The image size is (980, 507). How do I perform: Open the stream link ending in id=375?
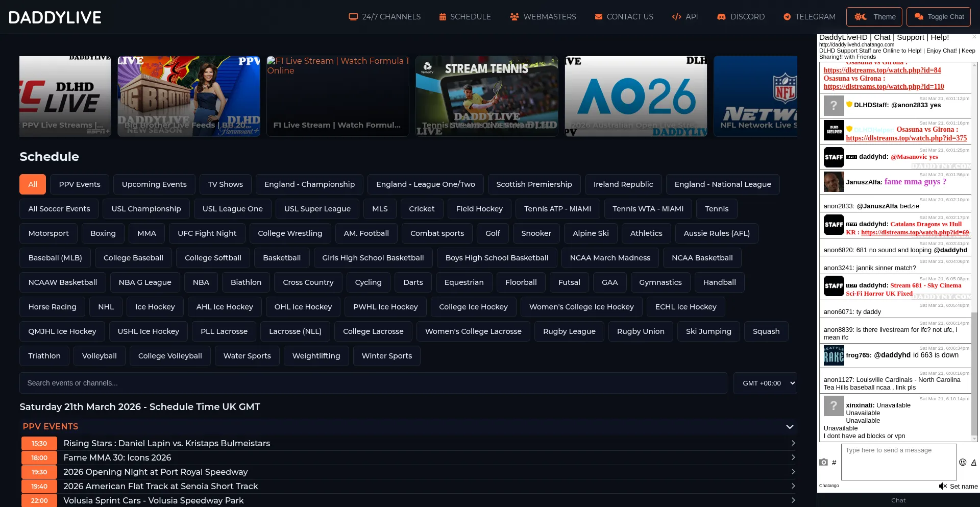[x=906, y=138]
